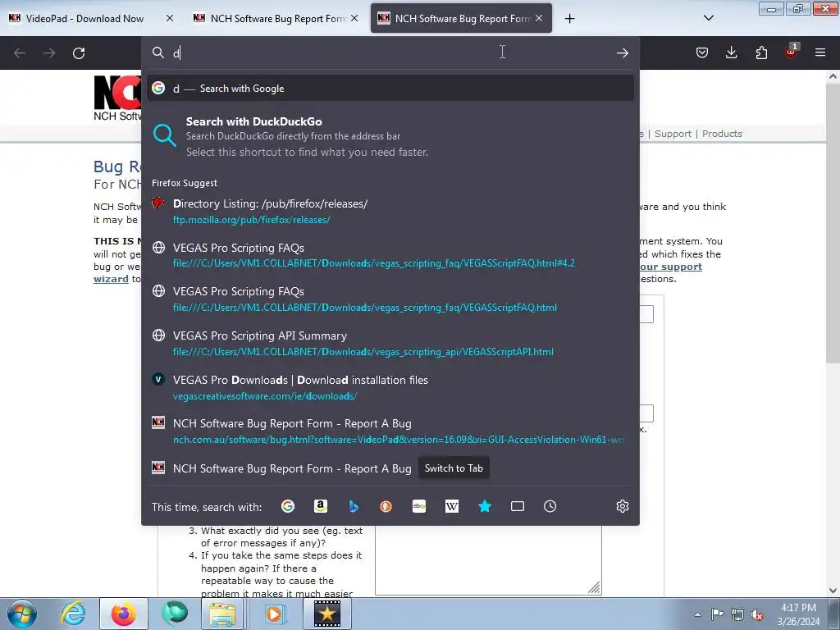Search this time with Amazon icon
Image resolution: width=840 pixels, height=630 pixels.
click(321, 506)
